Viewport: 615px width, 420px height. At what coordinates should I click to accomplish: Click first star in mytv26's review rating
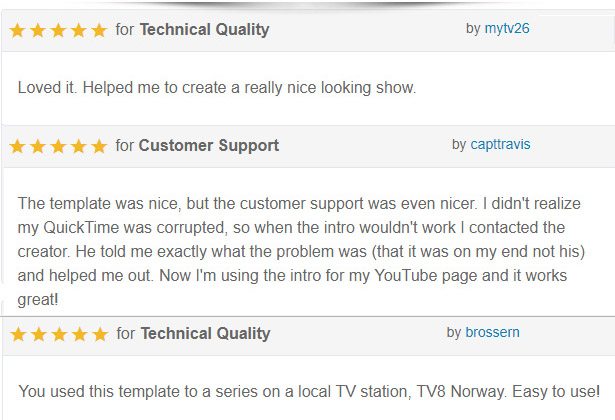(17, 30)
